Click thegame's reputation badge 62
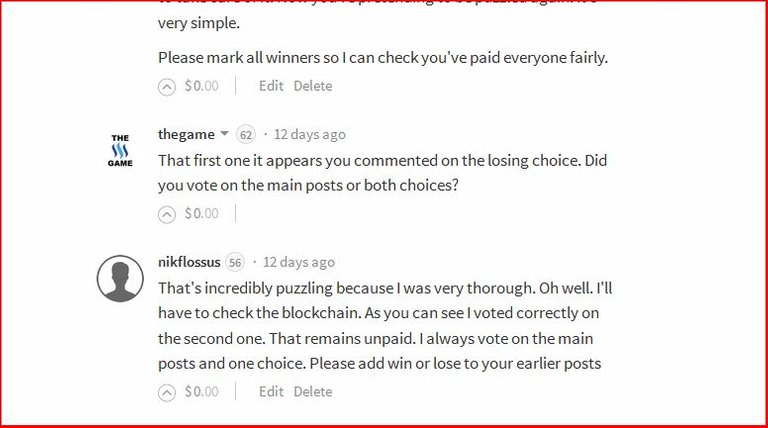The width and height of the screenshot is (768, 428). point(246,135)
